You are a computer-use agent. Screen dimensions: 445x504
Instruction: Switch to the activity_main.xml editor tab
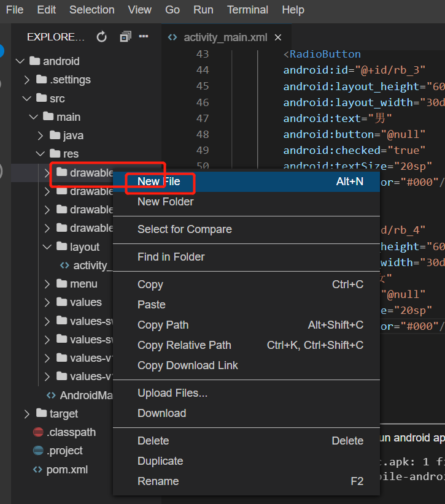tap(225, 37)
